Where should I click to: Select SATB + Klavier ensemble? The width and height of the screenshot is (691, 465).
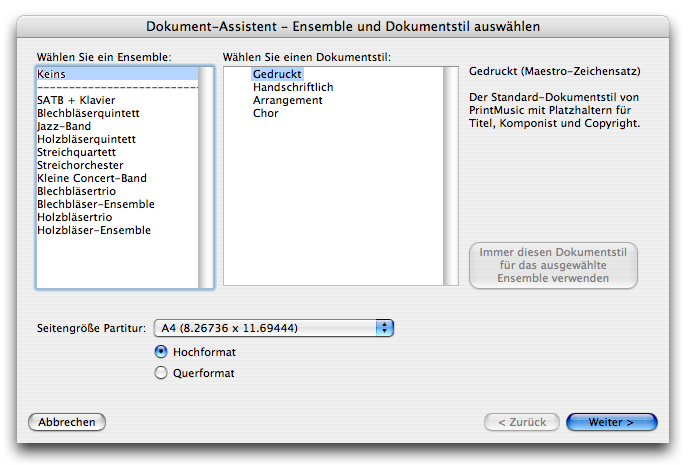(x=76, y=101)
